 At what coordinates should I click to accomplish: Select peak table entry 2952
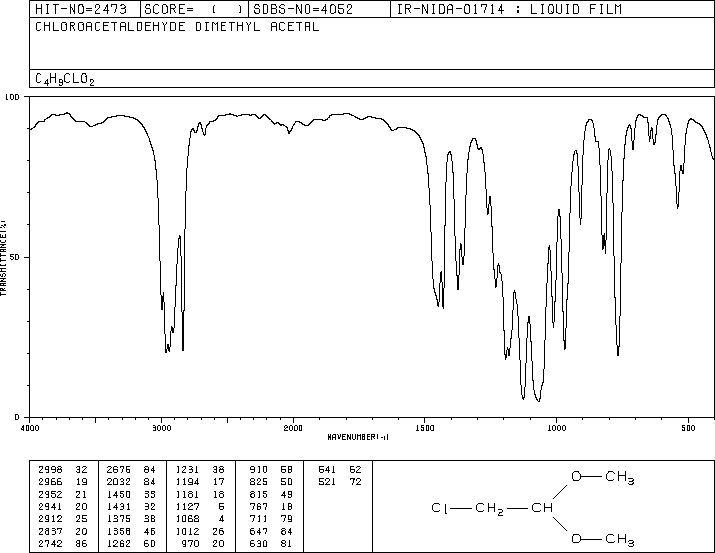62,494
